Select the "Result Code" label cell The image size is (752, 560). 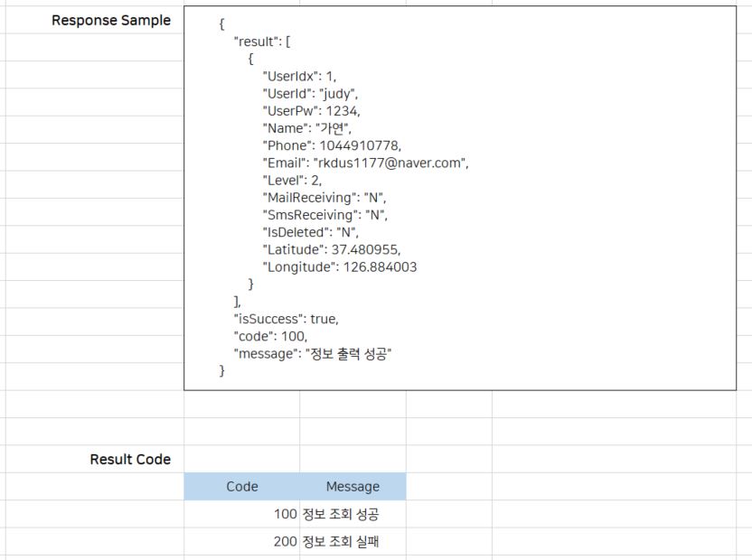(x=127, y=459)
